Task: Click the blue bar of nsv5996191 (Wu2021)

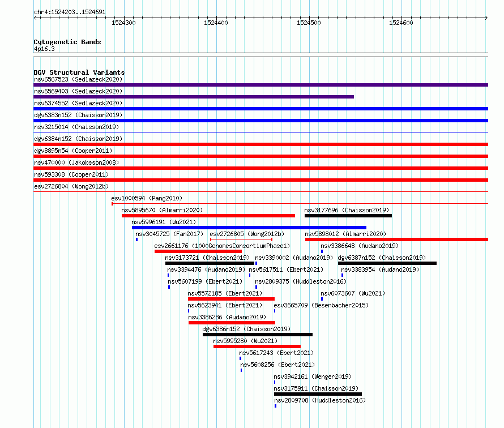Action: pos(249,228)
